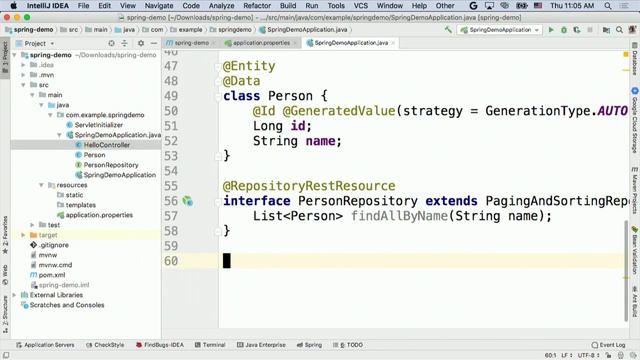The height and width of the screenshot is (360, 640).
Task: Toggle the Structure side tab
Action: click(x=5, y=314)
